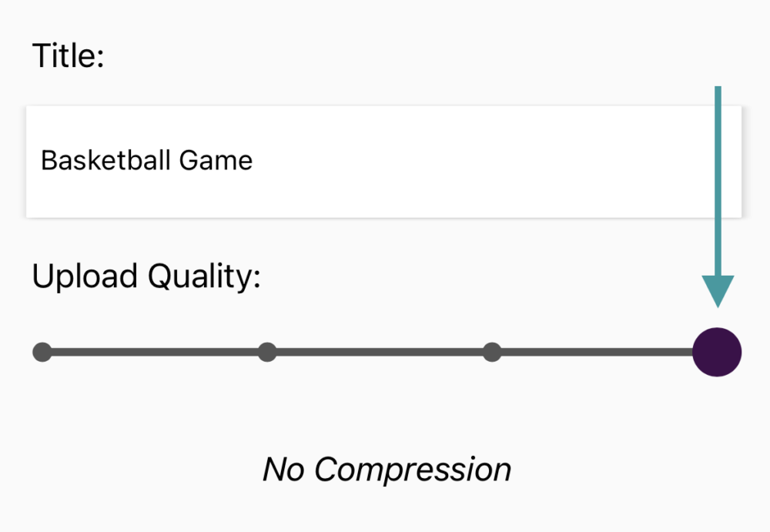The image size is (770, 532).
Task: Click slider track between third stop and thumb
Action: tap(593, 353)
